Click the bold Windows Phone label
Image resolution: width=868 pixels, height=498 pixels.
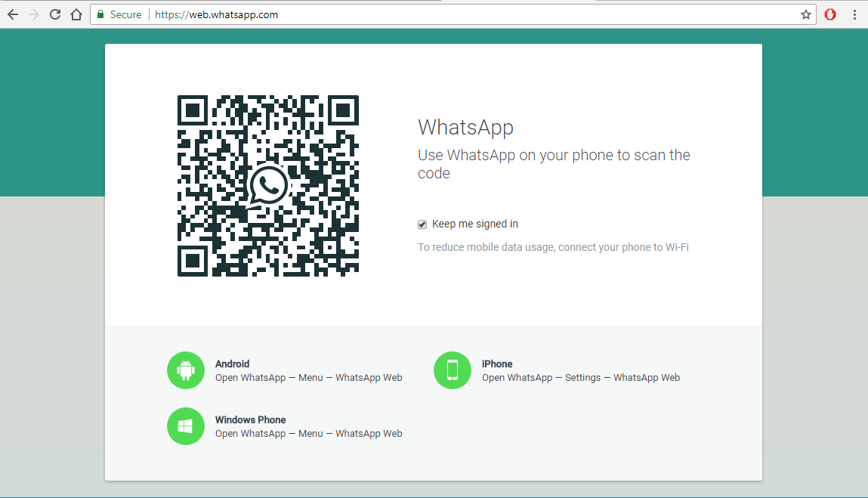(250, 420)
